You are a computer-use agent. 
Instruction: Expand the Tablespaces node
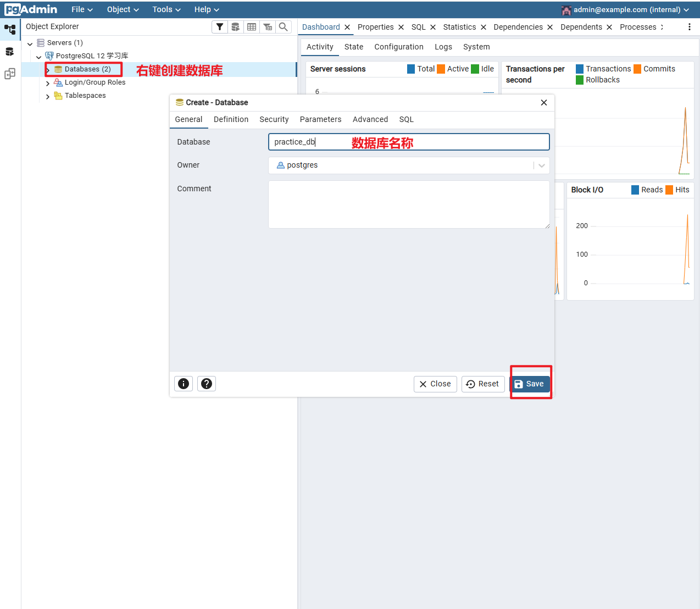48,96
